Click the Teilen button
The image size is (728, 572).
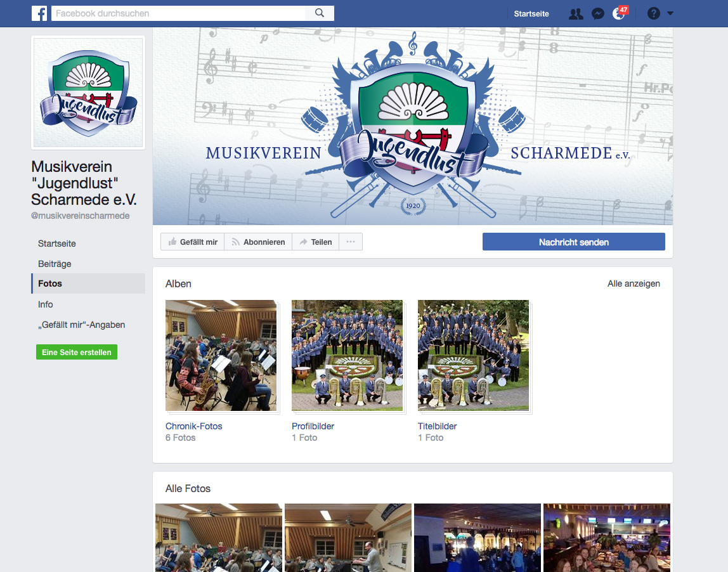pyautogui.click(x=316, y=242)
